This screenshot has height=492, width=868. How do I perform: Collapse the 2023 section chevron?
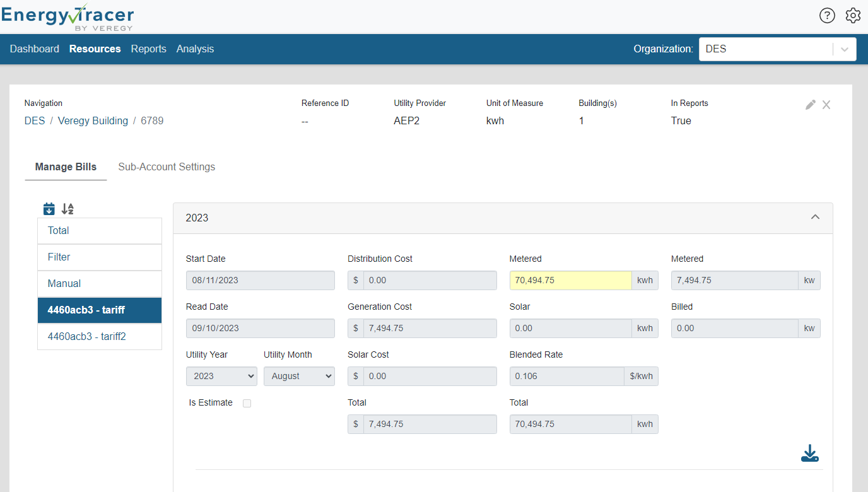[x=815, y=217]
